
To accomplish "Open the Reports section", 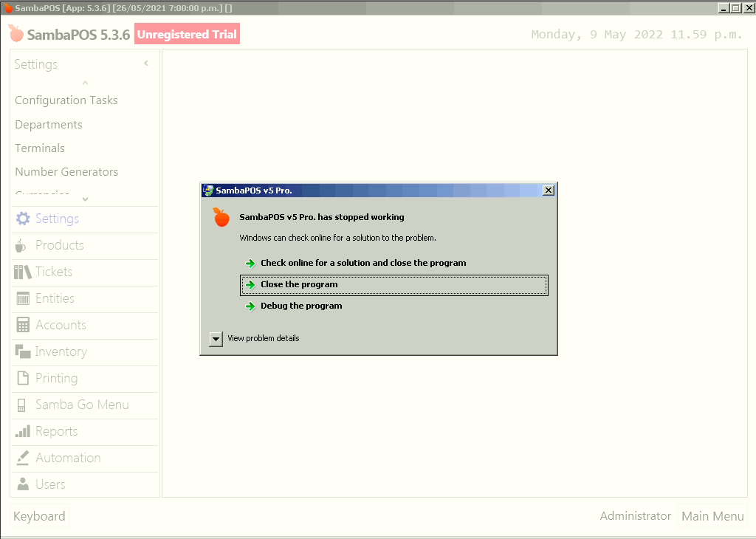I will coord(85,431).
